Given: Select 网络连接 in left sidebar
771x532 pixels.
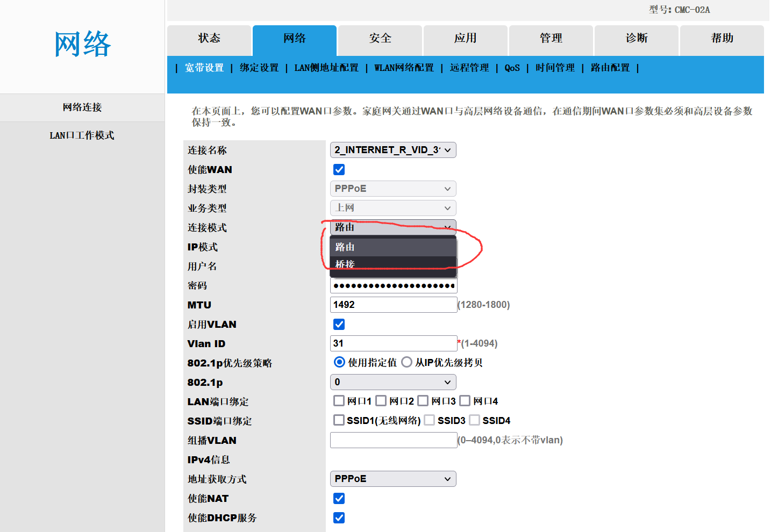Looking at the screenshot, I should [x=82, y=107].
